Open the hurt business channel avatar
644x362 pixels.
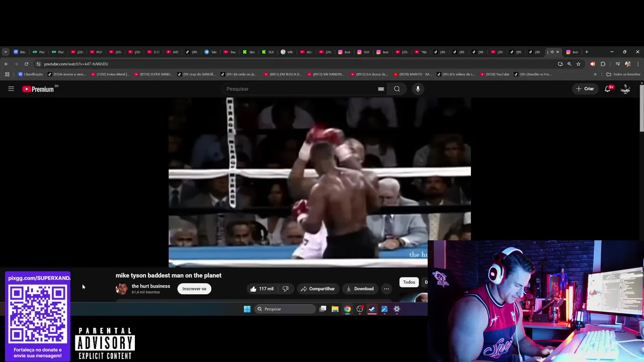(x=121, y=289)
